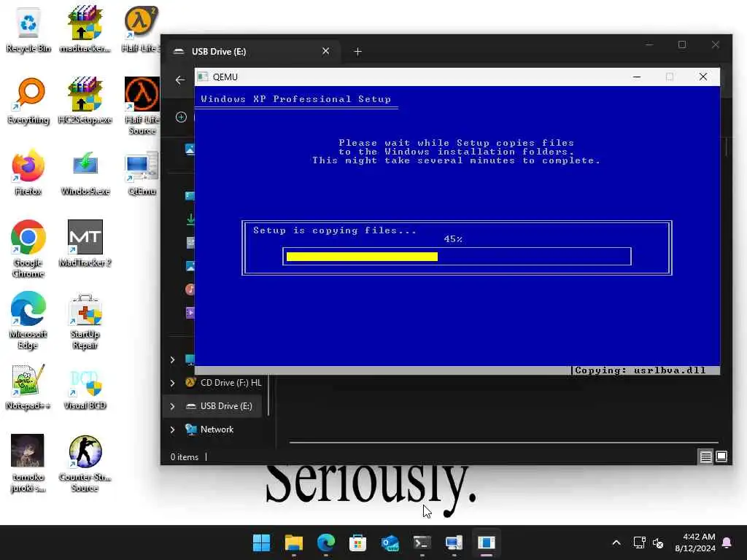The image size is (747, 560).
Task: Select CD Drive (F:) HL in sidebar
Action: click(224, 383)
